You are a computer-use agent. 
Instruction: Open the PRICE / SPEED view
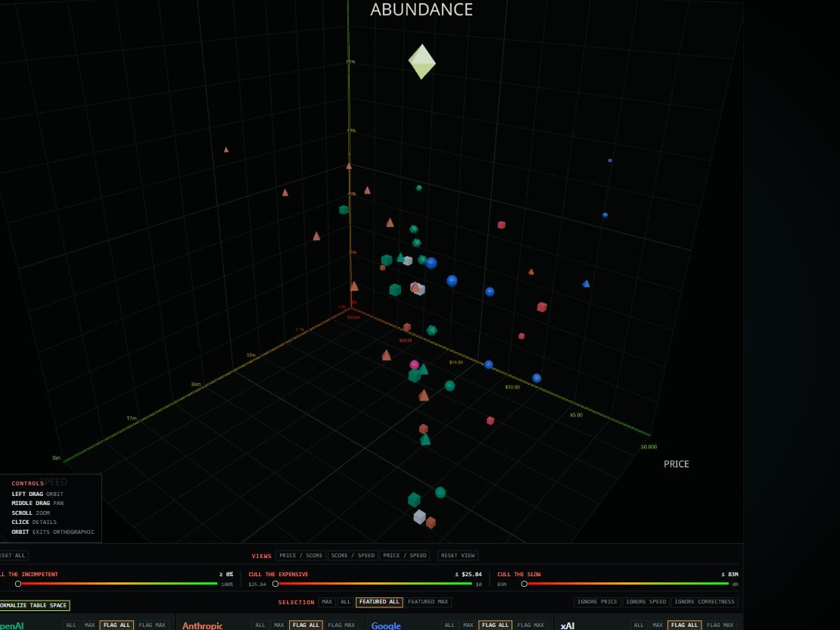pos(404,556)
